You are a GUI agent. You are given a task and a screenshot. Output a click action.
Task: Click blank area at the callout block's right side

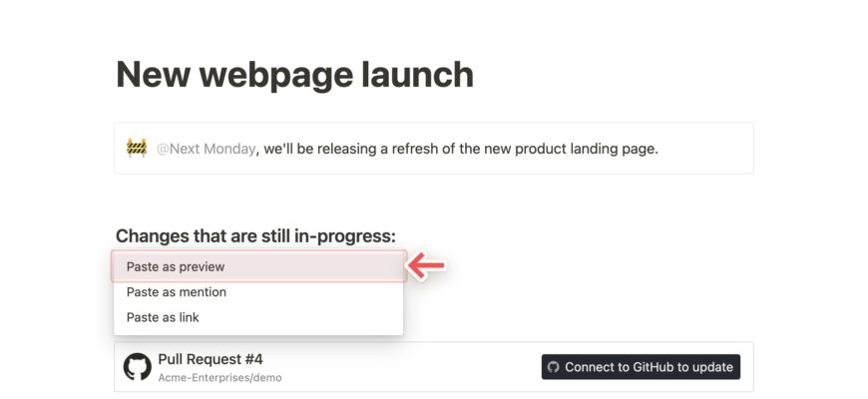click(705, 149)
